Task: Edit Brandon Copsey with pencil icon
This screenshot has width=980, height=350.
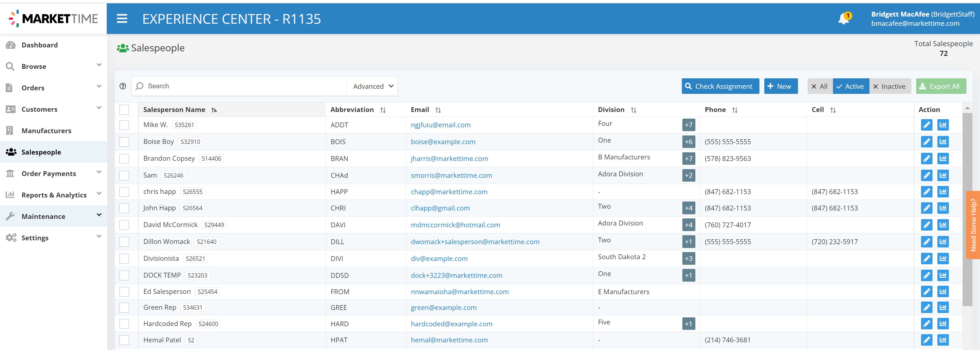Action: click(926, 158)
